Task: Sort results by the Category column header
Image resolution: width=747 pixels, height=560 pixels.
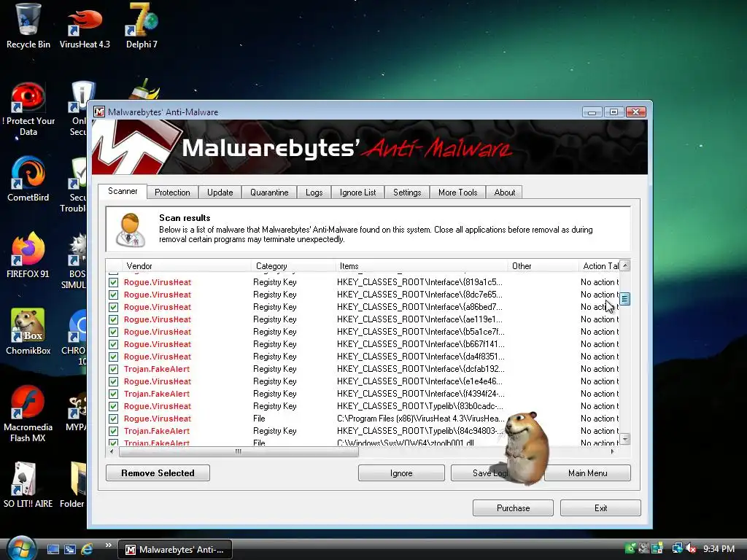Action: click(x=293, y=265)
